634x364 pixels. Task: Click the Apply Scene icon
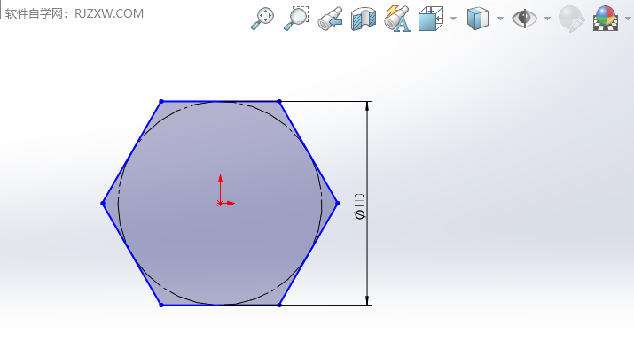[606, 19]
